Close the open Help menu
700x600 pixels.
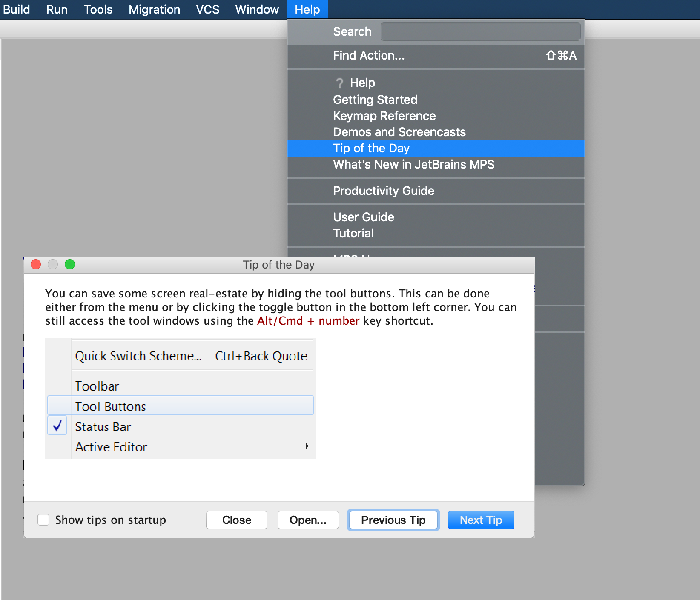[x=307, y=9]
